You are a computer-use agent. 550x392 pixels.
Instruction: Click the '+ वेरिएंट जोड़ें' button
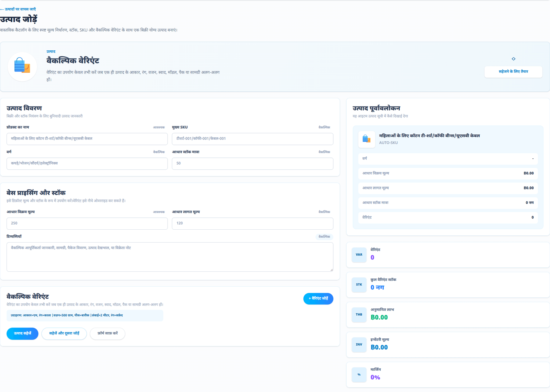pos(318,299)
